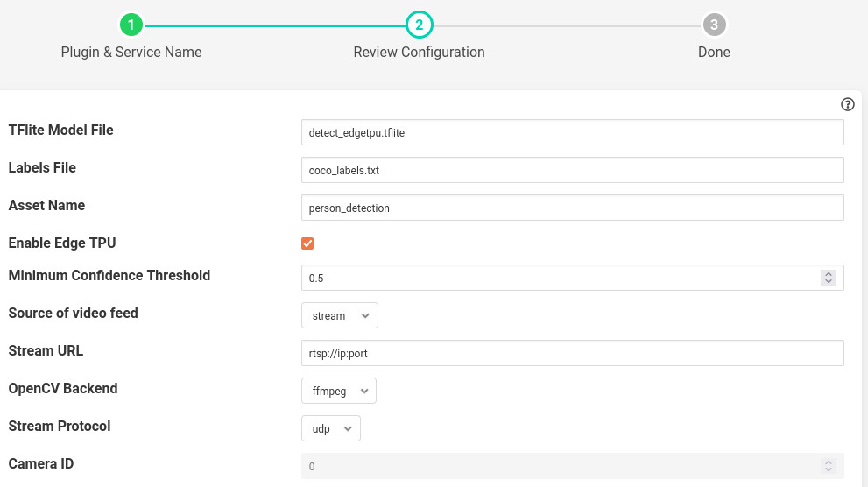This screenshot has height=487, width=868.
Task: Click the Enable Edge TPU label
Action: [x=62, y=243]
